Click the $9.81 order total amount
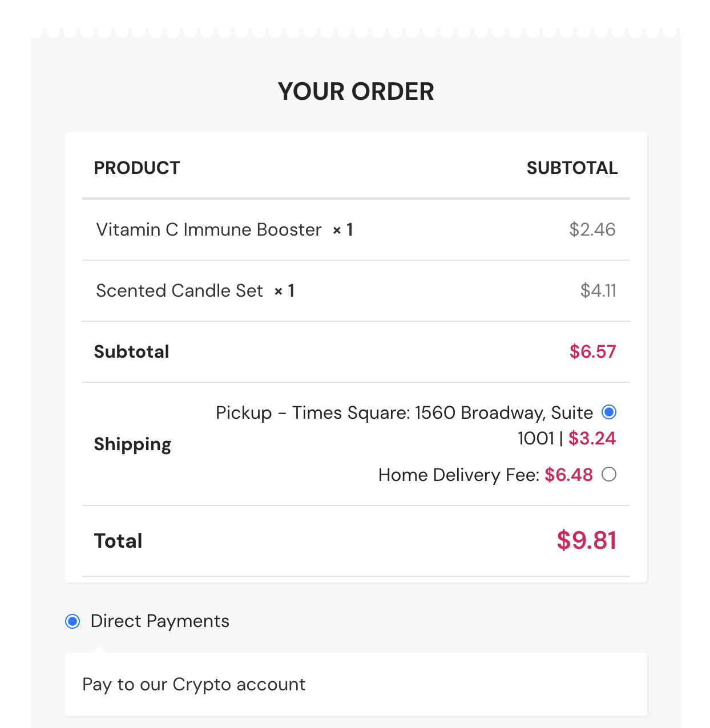Image resolution: width=710 pixels, height=728 pixels. point(586,541)
